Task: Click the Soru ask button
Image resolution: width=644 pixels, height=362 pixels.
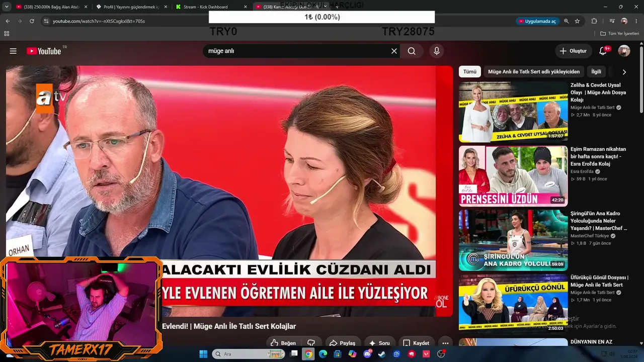Action: 379,343
